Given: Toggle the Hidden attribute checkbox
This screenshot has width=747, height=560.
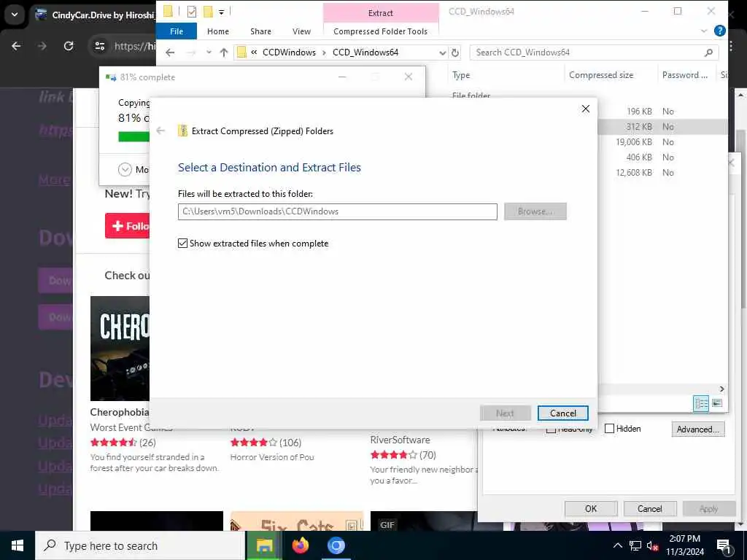Looking at the screenshot, I should click(x=609, y=429).
